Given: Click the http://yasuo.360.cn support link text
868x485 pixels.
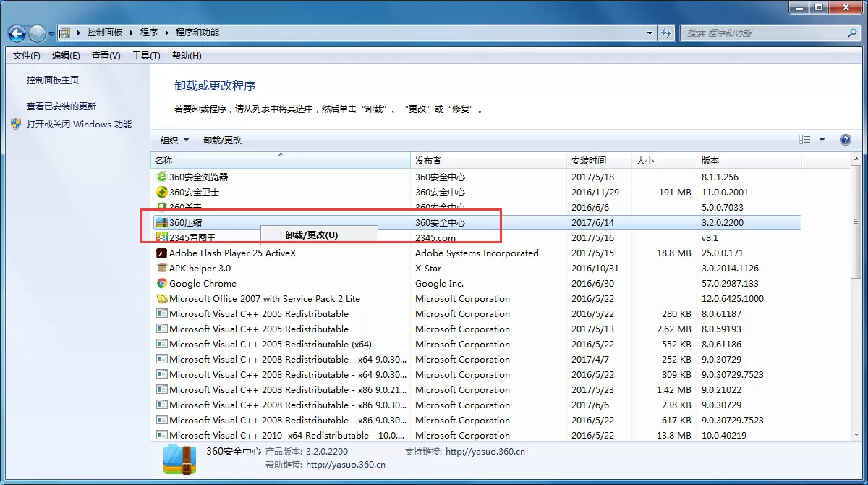Looking at the screenshot, I should 485,452.
